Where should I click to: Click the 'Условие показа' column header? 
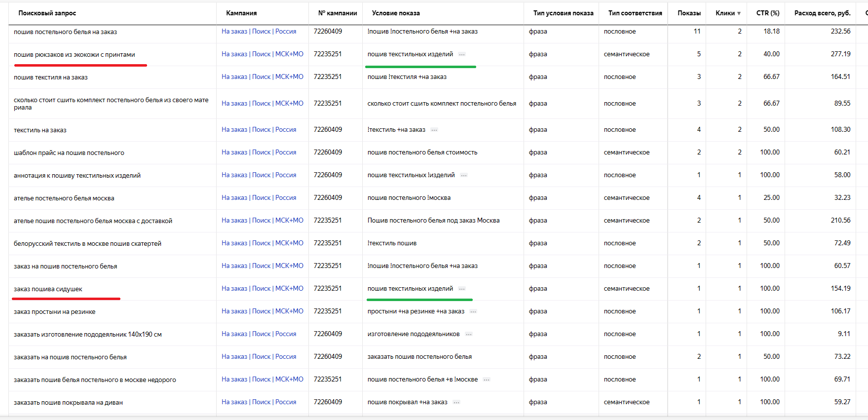point(396,13)
